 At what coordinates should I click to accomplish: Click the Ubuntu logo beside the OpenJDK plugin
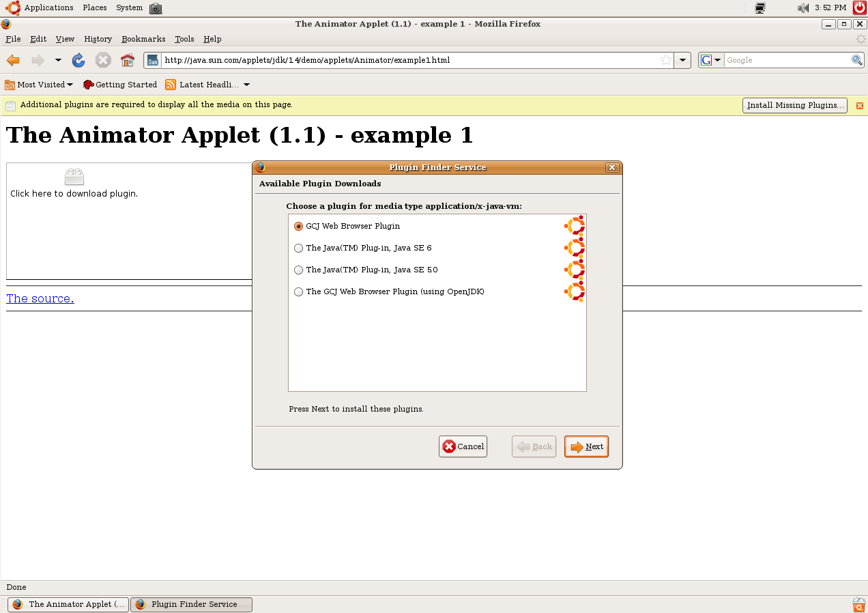[x=575, y=291]
